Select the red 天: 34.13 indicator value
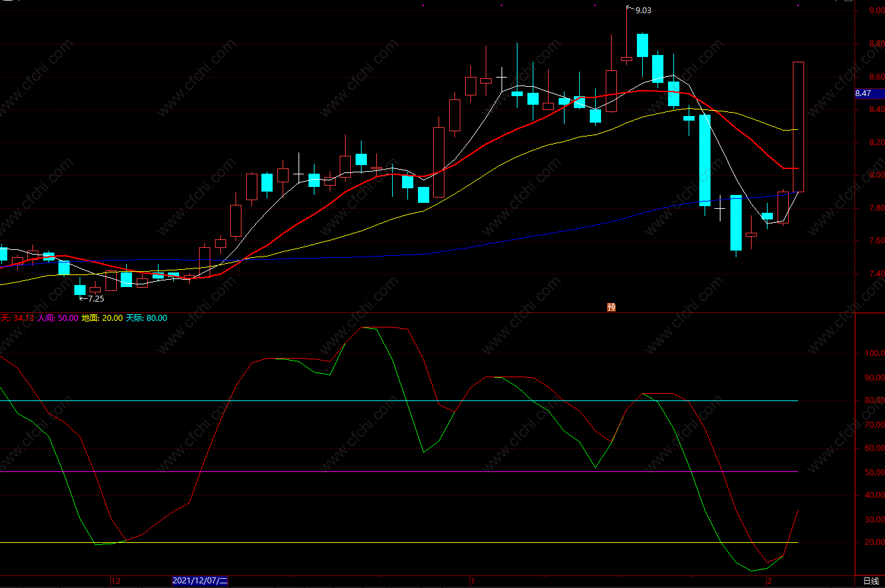The width and height of the screenshot is (885, 588). [17, 318]
